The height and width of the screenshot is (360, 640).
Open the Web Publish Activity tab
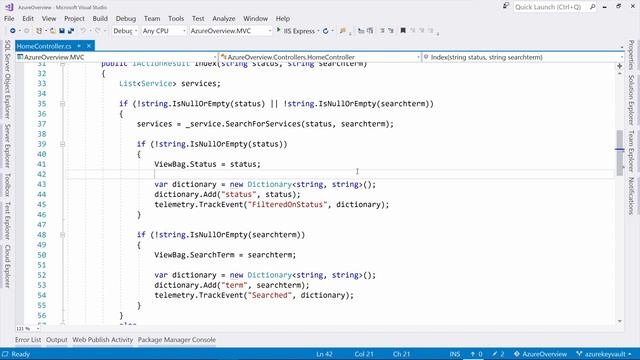103,340
